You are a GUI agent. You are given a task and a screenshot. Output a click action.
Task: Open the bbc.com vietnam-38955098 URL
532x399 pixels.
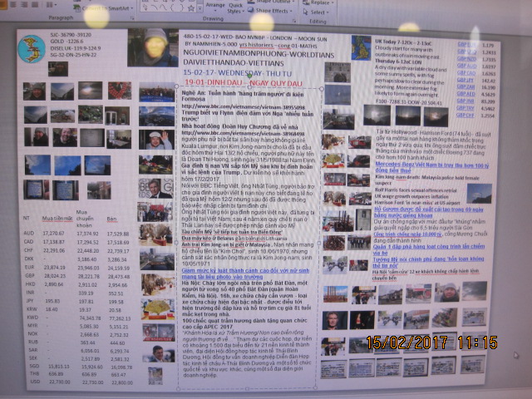243,107
